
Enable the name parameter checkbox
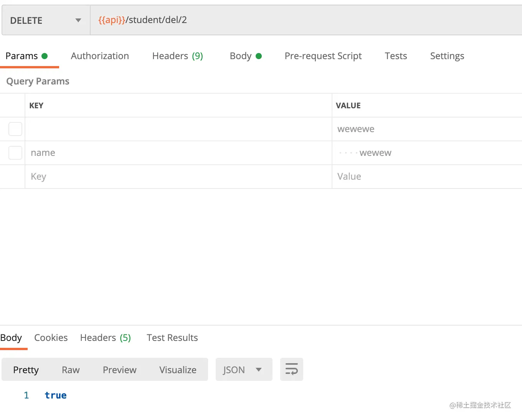pyautogui.click(x=15, y=153)
